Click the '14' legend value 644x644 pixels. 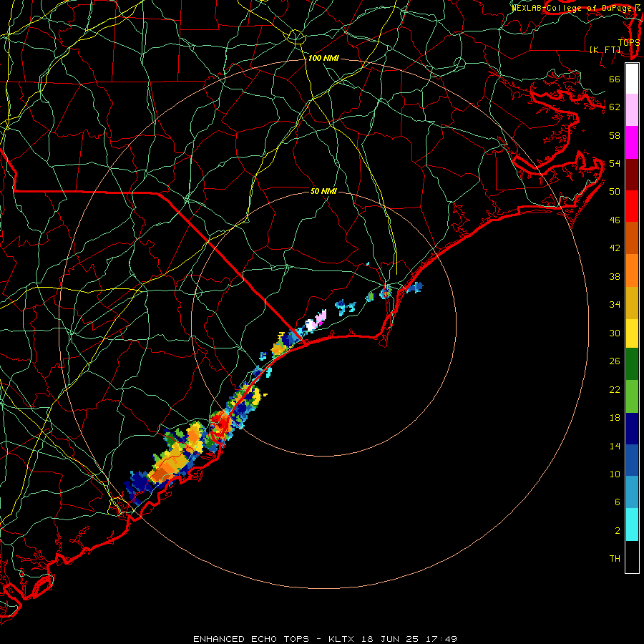pyautogui.click(x=615, y=446)
